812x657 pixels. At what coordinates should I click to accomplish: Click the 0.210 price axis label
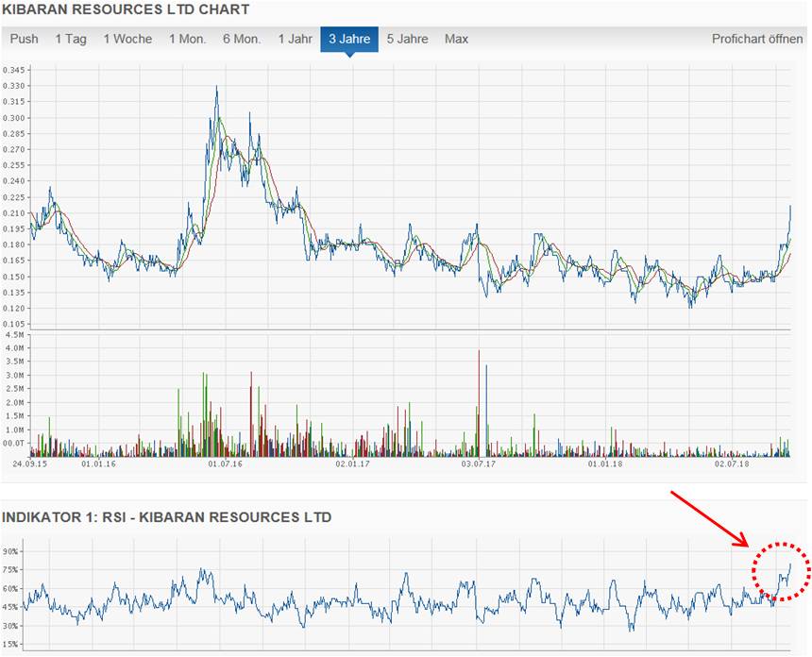13,212
